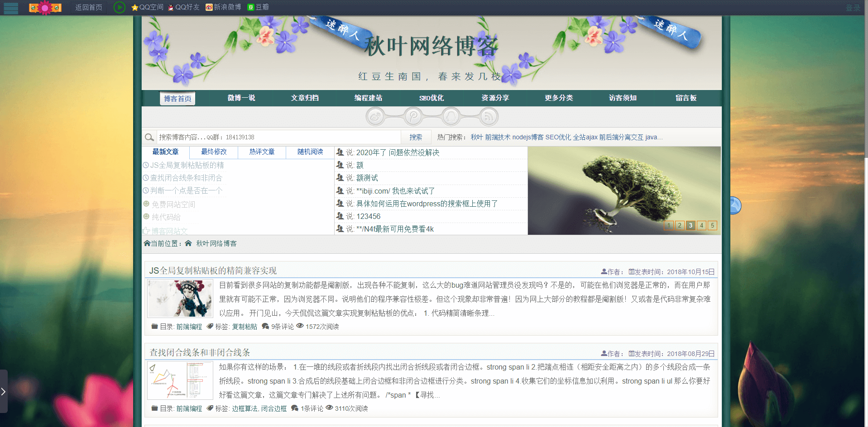The image size is (868, 427).
Task: Open the hamburger menu icon at top left
Action: [x=11, y=8]
